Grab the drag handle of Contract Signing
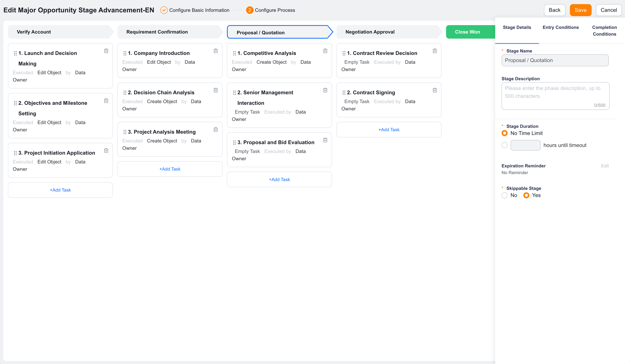The height and width of the screenshot is (364, 625). pos(344,93)
